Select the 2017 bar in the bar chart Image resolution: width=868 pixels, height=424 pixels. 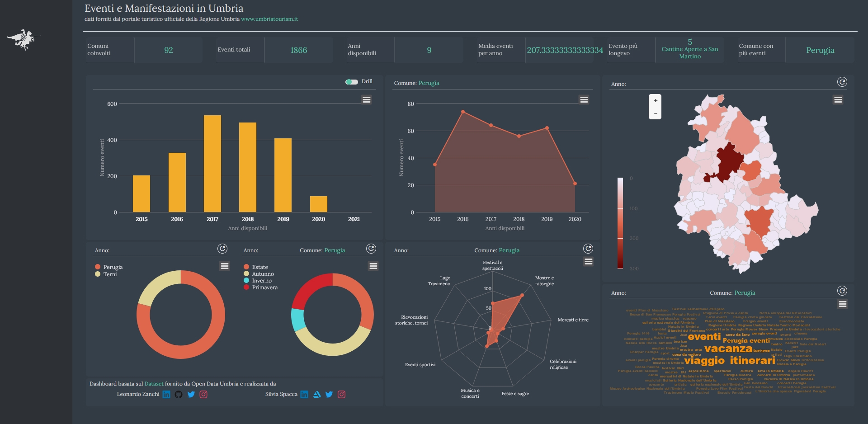point(212,164)
